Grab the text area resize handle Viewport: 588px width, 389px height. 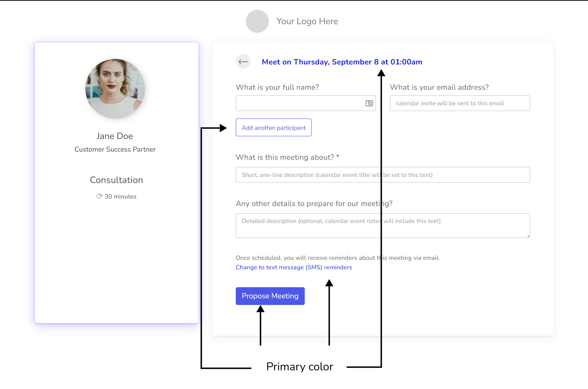pyautogui.click(x=528, y=236)
